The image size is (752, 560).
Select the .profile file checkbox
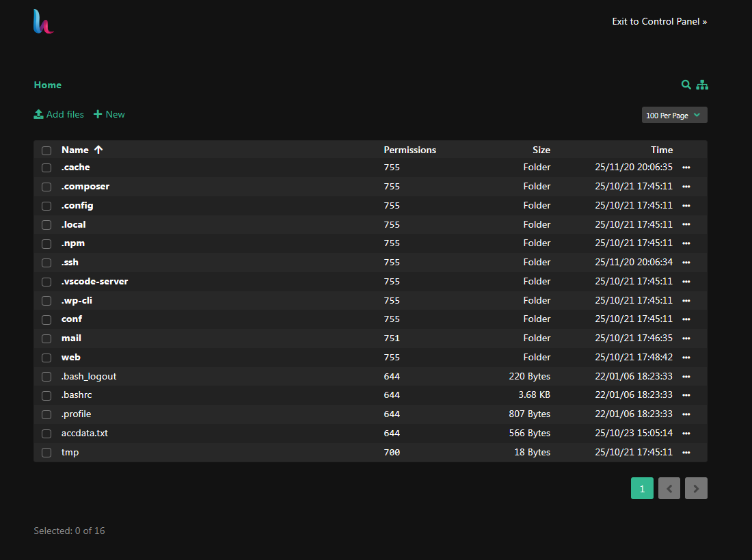coord(46,414)
